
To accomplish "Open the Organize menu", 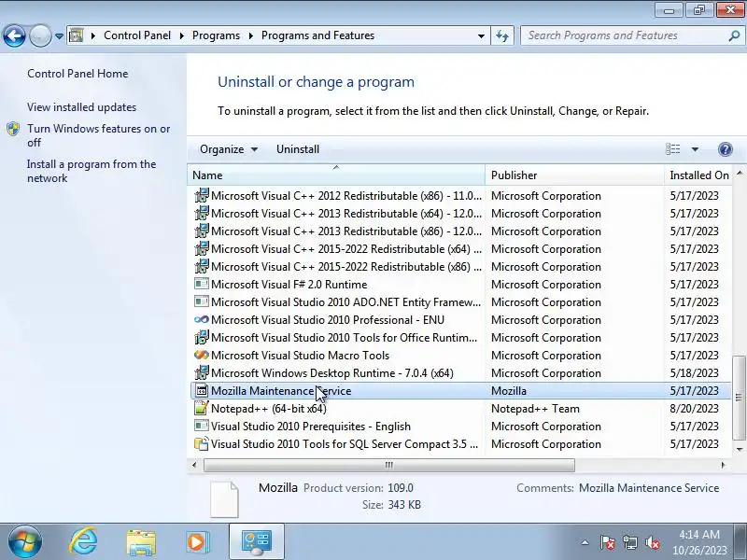I will pos(229,149).
